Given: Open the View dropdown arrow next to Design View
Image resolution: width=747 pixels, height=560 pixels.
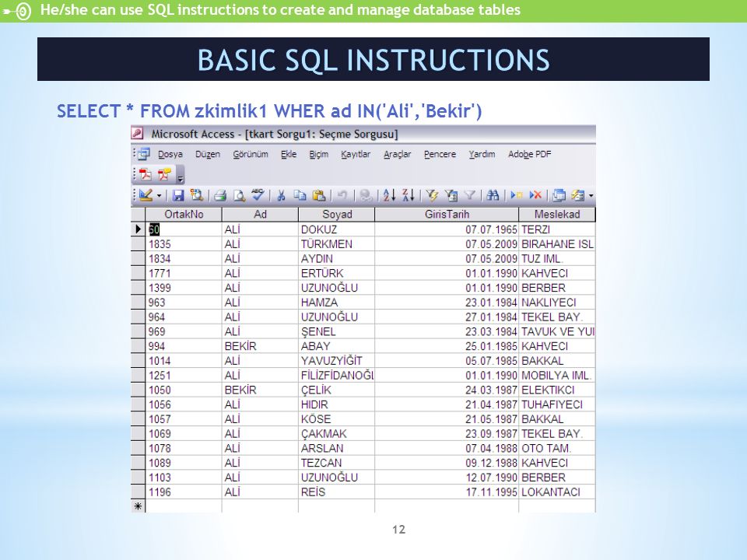Looking at the screenshot, I should pyautogui.click(x=159, y=196).
